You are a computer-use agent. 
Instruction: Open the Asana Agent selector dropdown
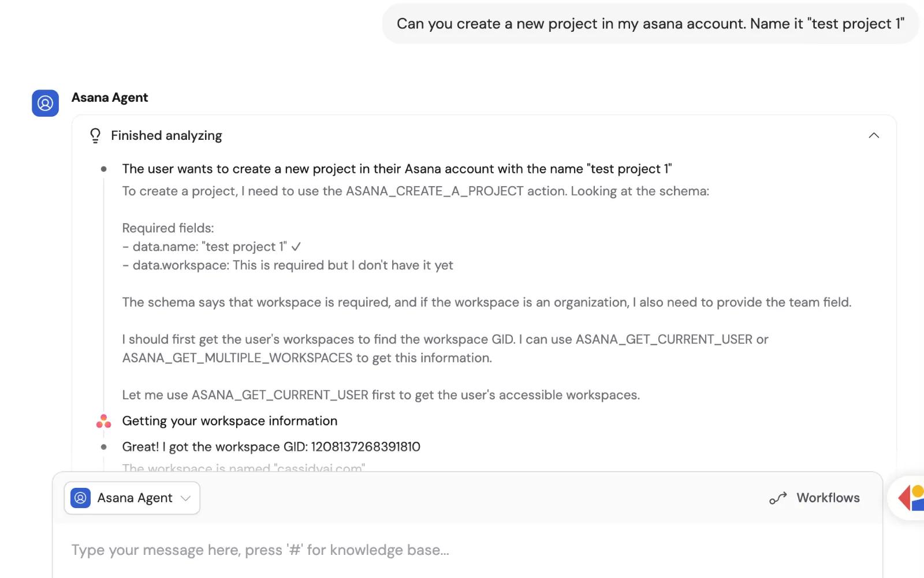pos(132,498)
